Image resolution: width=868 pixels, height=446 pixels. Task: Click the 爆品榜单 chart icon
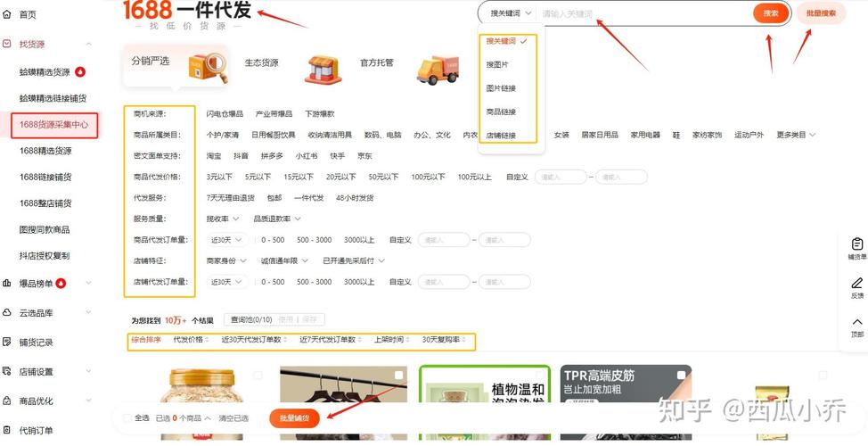[x=7, y=283]
